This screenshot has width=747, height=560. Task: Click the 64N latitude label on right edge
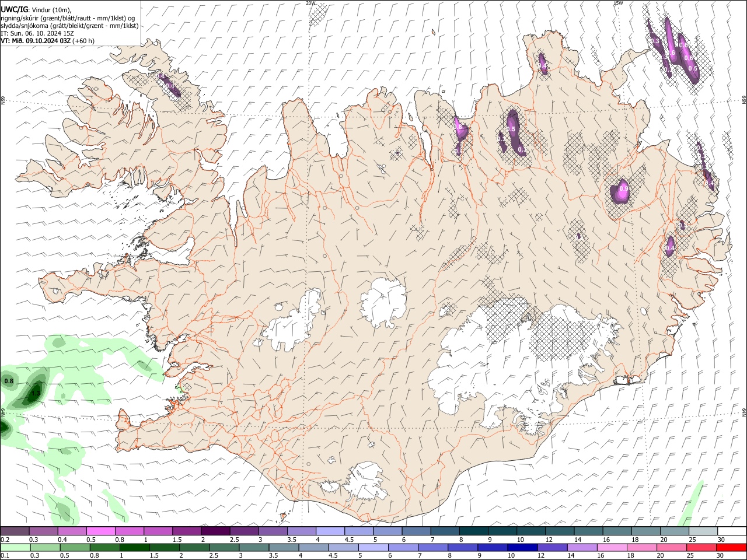pos(744,412)
